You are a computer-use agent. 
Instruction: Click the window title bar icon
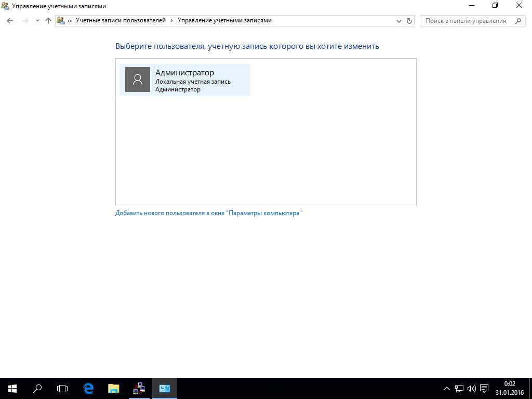point(5,6)
